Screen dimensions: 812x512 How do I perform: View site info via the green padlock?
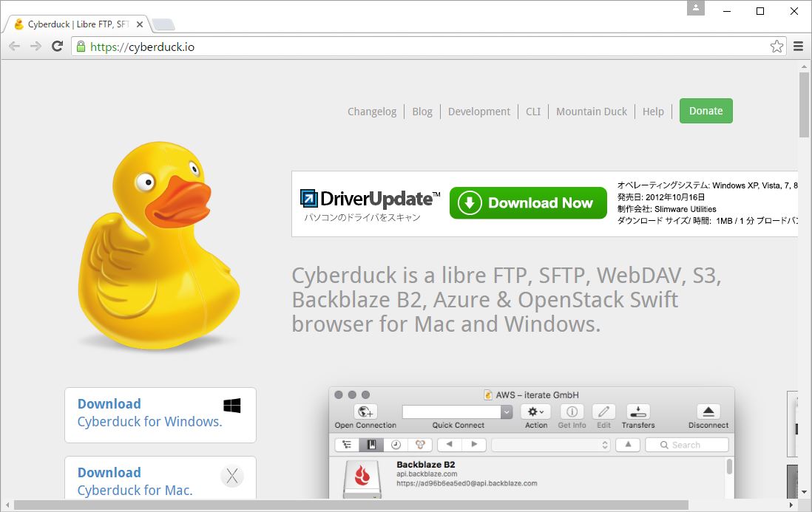coord(81,47)
